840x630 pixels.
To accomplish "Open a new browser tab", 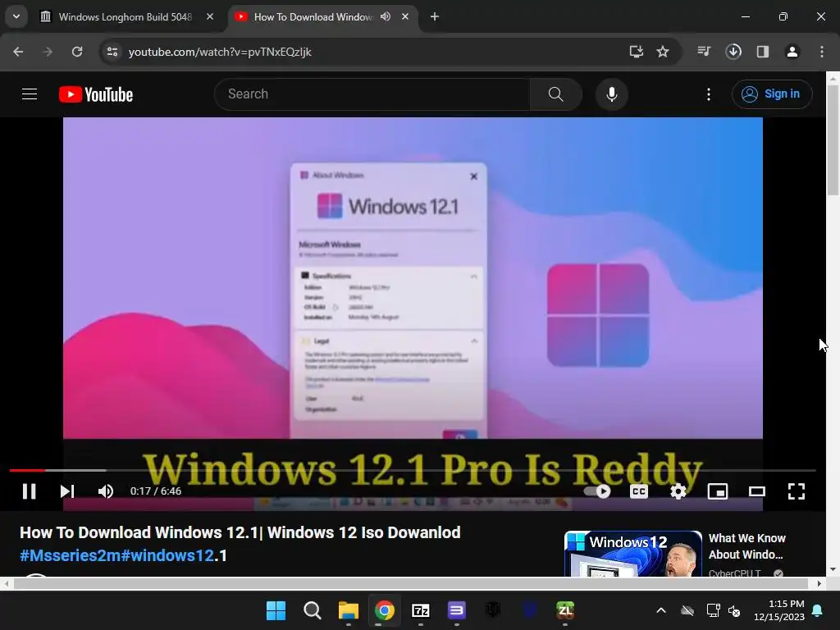I will click(435, 17).
